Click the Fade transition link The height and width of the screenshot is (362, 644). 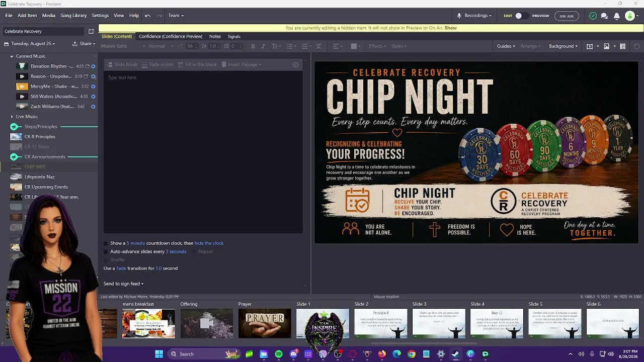(121, 268)
